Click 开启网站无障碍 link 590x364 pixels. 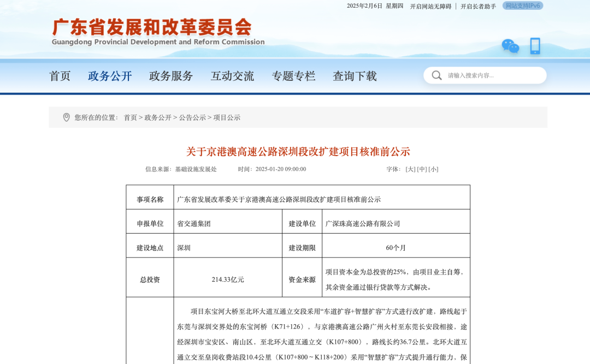pyautogui.click(x=430, y=7)
